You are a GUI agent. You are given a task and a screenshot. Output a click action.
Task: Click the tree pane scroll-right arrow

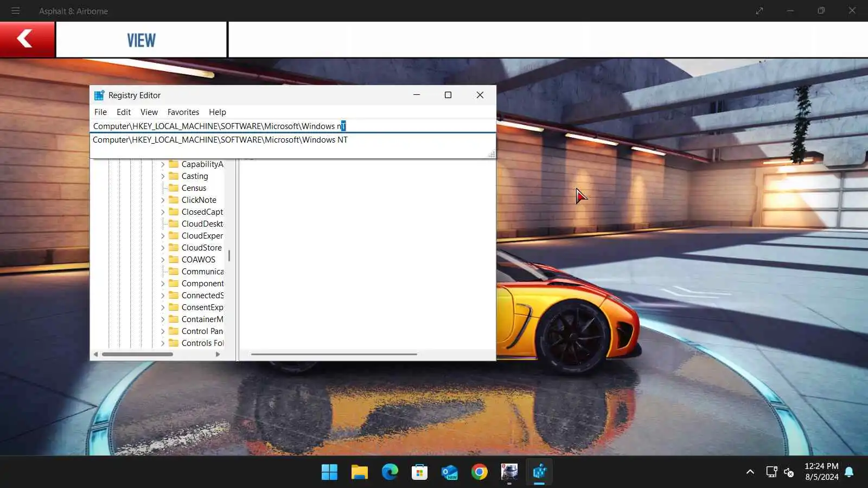(218, 355)
